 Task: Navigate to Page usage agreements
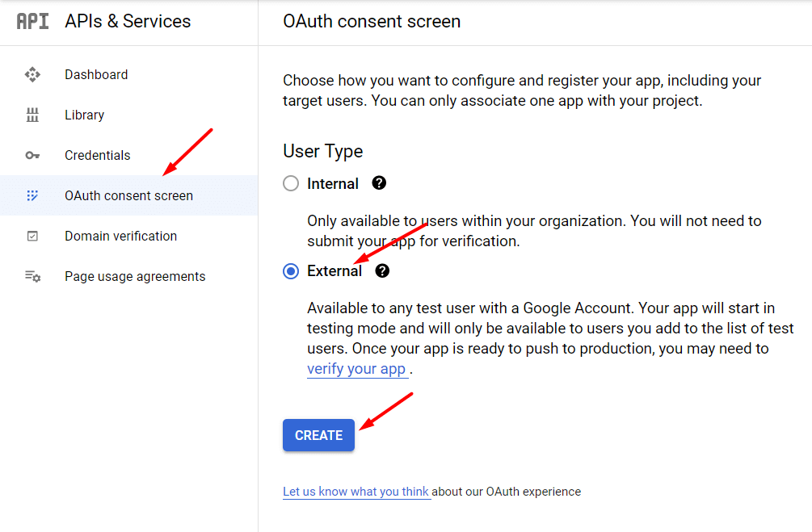point(129,276)
